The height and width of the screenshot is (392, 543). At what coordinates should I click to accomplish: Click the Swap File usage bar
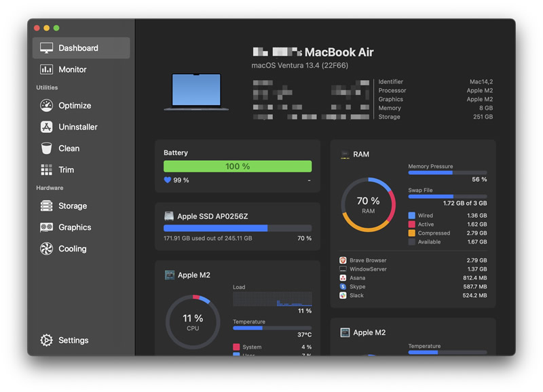[x=447, y=197]
